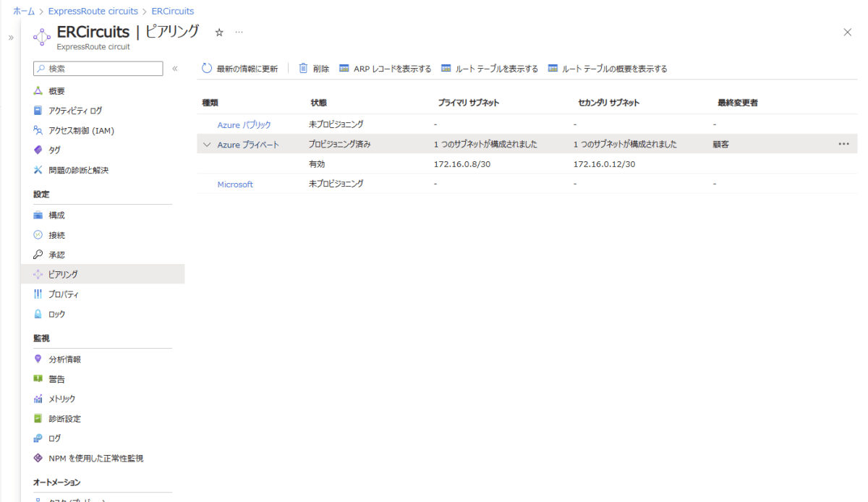The image size is (868, 502).
Task: Select the subnet value 172.16.0.12/30
Action: tap(604, 164)
